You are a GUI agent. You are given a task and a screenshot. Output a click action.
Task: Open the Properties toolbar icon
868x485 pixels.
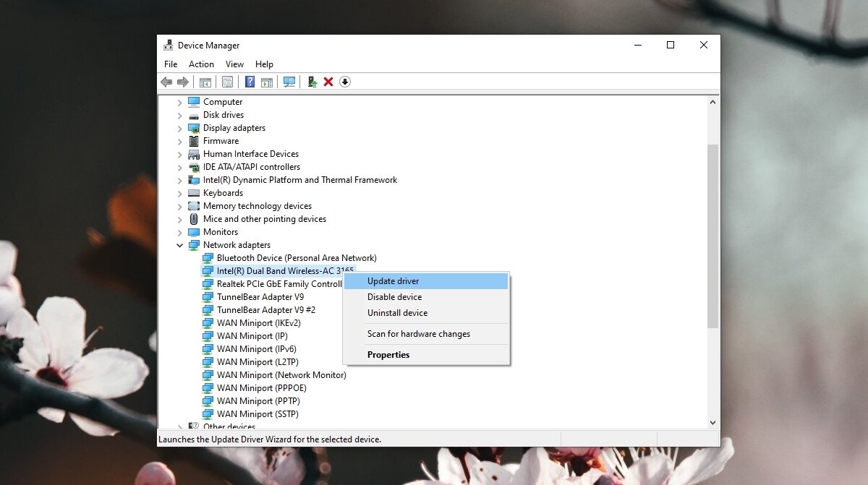pos(226,81)
